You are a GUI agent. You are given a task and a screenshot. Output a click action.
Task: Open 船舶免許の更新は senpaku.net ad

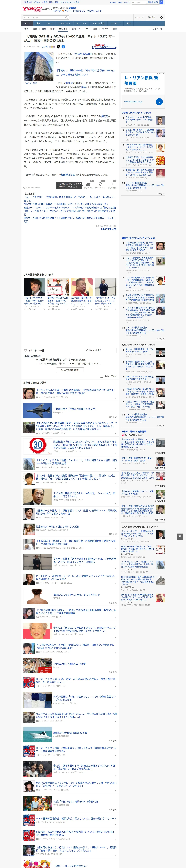(x=70, y=733)
